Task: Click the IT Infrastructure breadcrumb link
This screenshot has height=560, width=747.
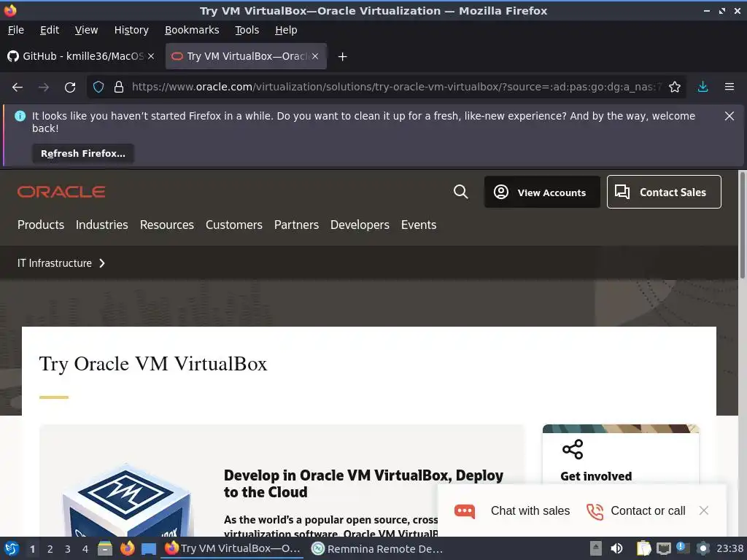Action: point(54,263)
